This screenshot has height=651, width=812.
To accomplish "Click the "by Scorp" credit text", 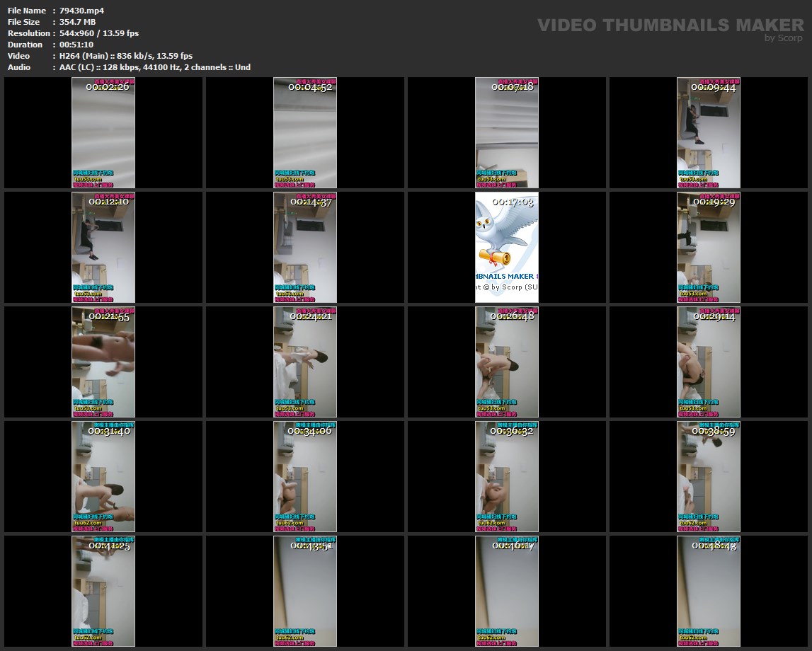I will point(784,38).
